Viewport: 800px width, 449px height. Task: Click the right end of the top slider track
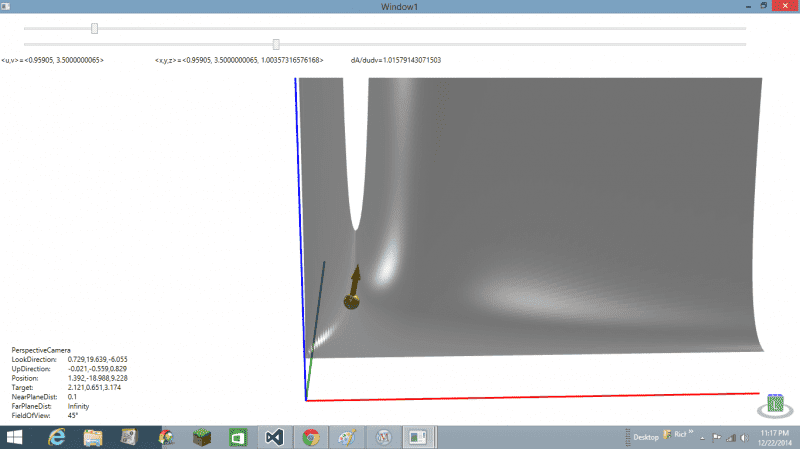coord(743,28)
